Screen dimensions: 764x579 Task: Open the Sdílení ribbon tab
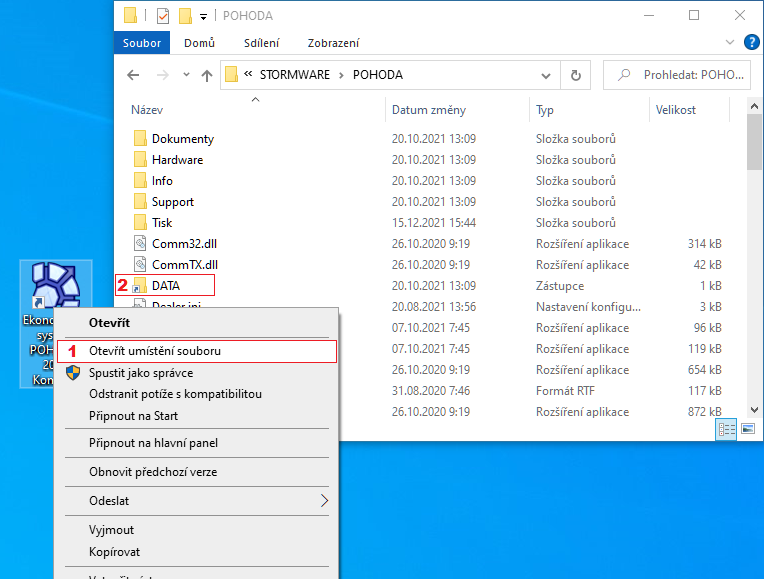point(262,43)
